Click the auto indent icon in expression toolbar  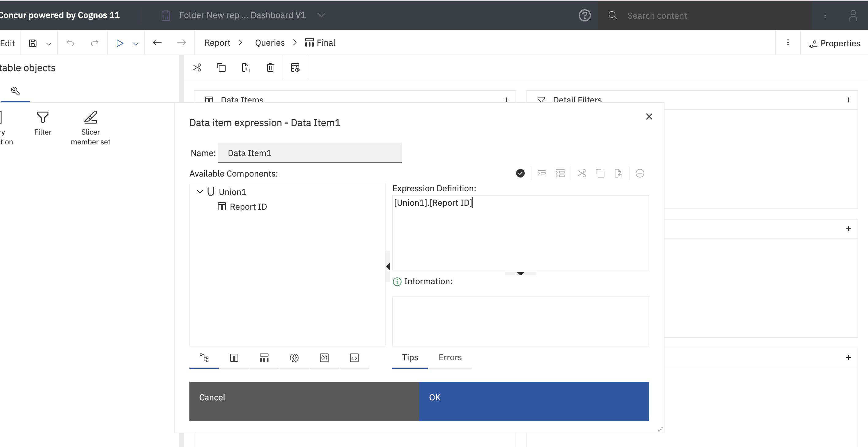click(x=560, y=173)
